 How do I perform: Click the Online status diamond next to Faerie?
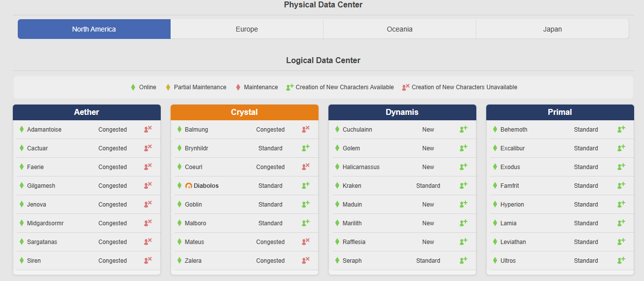pyautogui.click(x=22, y=167)
